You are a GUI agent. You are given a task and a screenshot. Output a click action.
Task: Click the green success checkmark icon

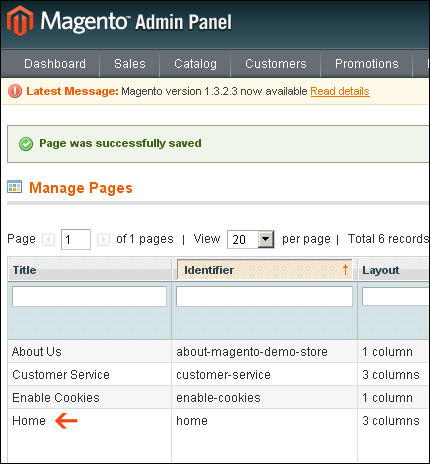(26, 144)
